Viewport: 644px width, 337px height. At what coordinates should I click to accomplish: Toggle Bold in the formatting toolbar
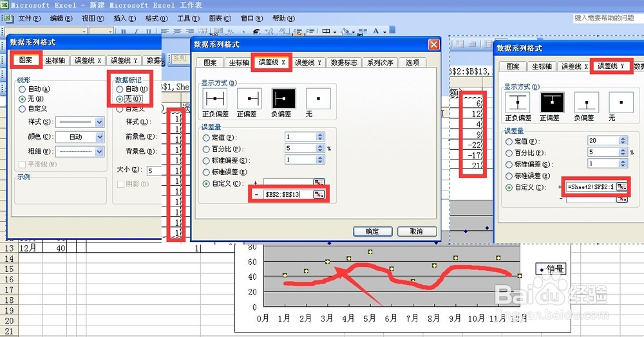[x=124, y=32]
